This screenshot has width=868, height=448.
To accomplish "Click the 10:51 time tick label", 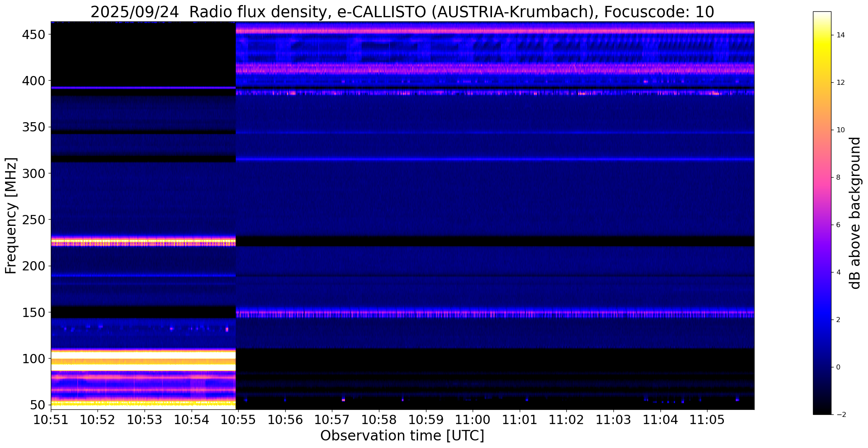I will 51,420.
